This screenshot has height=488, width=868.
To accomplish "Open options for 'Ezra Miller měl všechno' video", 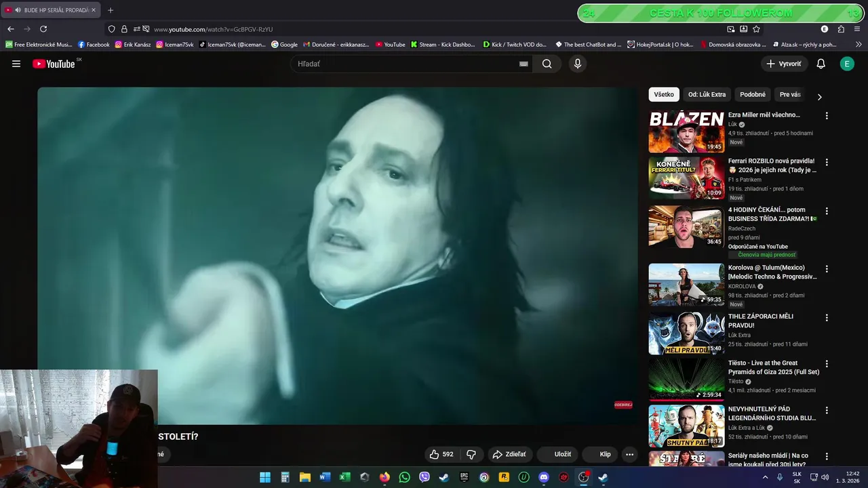I will coord(827,116).
